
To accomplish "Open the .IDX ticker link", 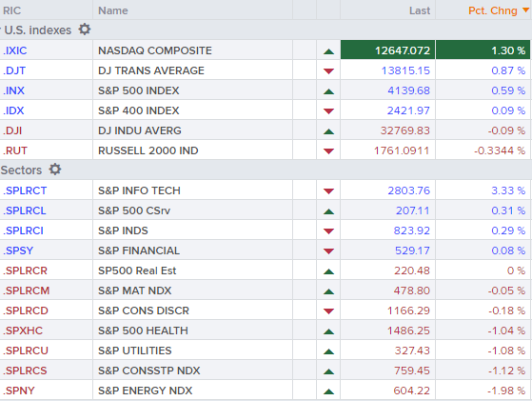I will click(13, 110).
